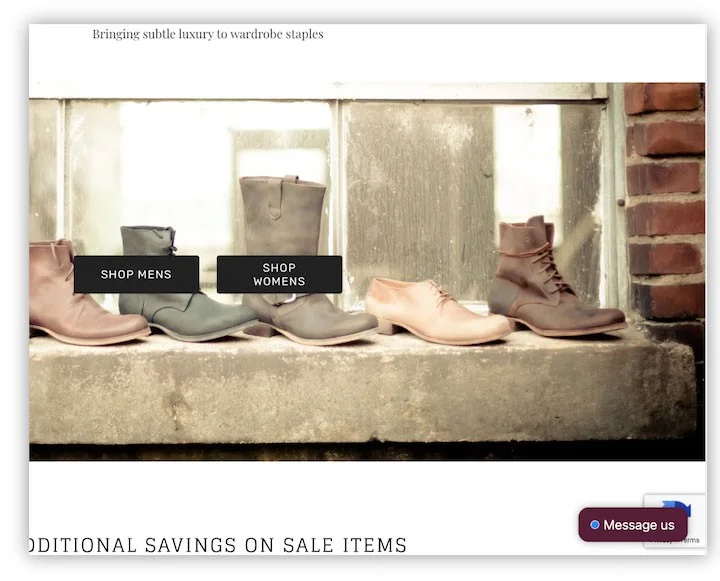Click the red brick wall in banner

point(665,200)
